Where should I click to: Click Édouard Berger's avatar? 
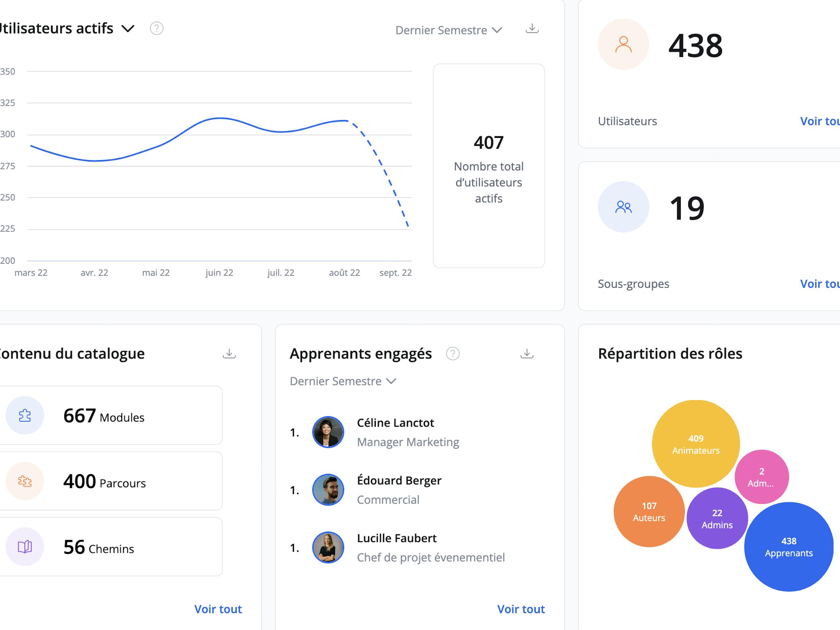(328, 490)
